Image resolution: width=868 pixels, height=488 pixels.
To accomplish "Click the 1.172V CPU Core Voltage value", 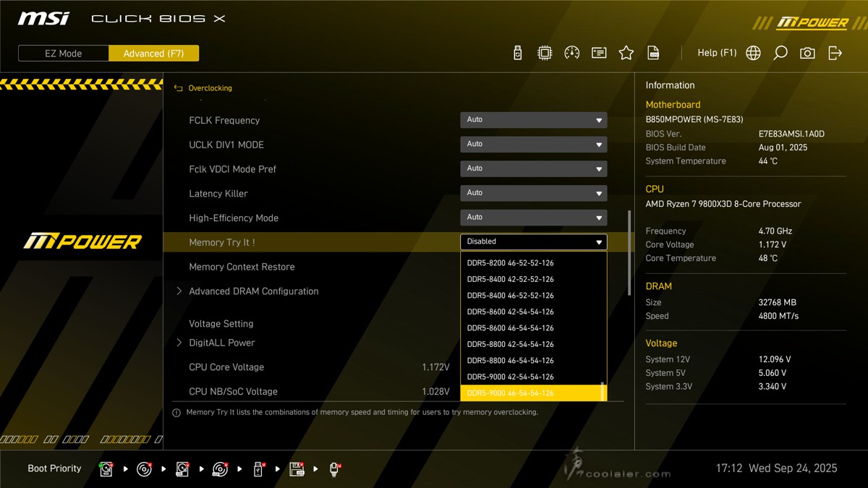I will (x=435, y=367).
